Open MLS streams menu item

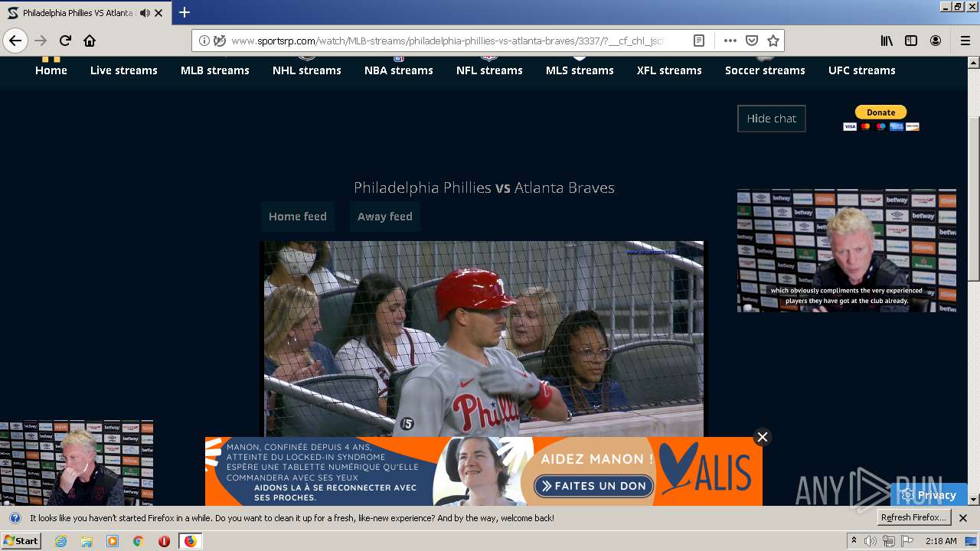pos(580,70)
